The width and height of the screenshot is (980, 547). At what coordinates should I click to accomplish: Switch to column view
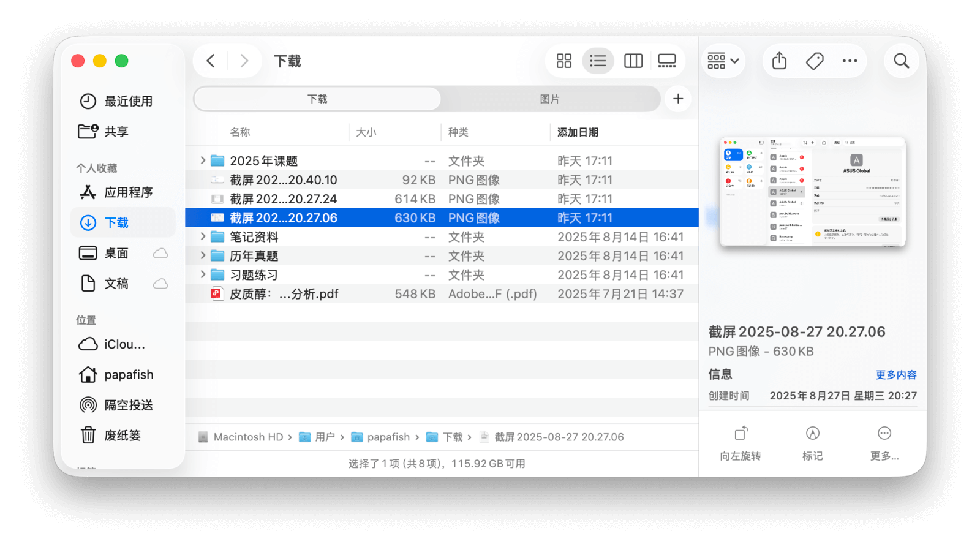(x=633, y=61)
